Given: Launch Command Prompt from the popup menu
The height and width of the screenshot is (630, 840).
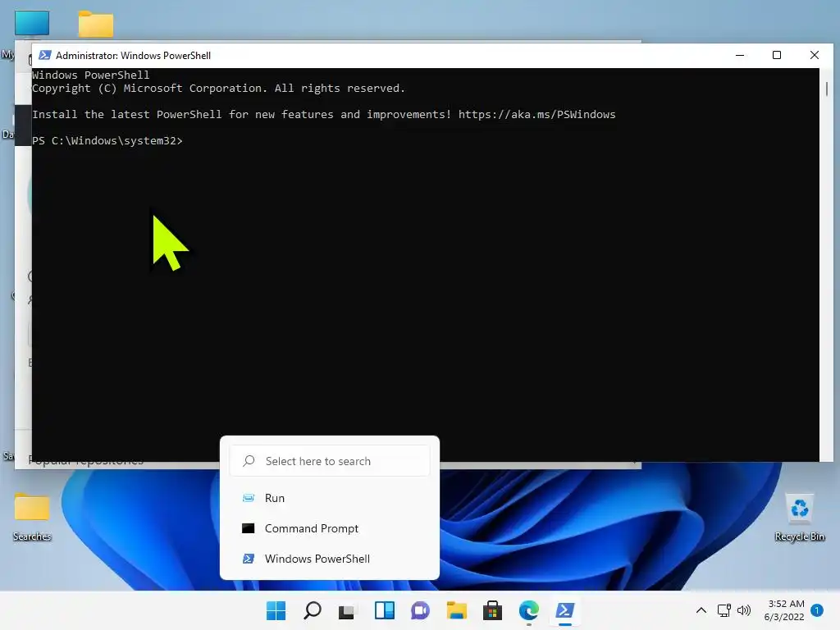Looking at the screenshot, I should pos(330,528).
